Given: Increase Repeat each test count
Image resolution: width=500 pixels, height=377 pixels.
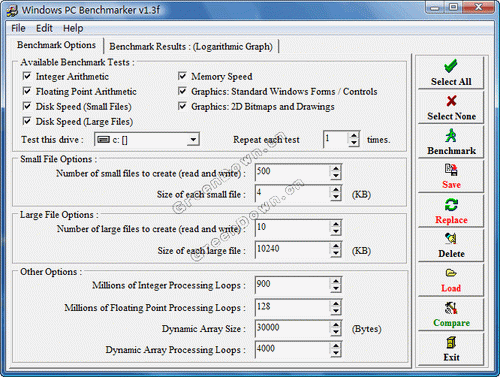Looking at the screenshot, I should 354,136.
